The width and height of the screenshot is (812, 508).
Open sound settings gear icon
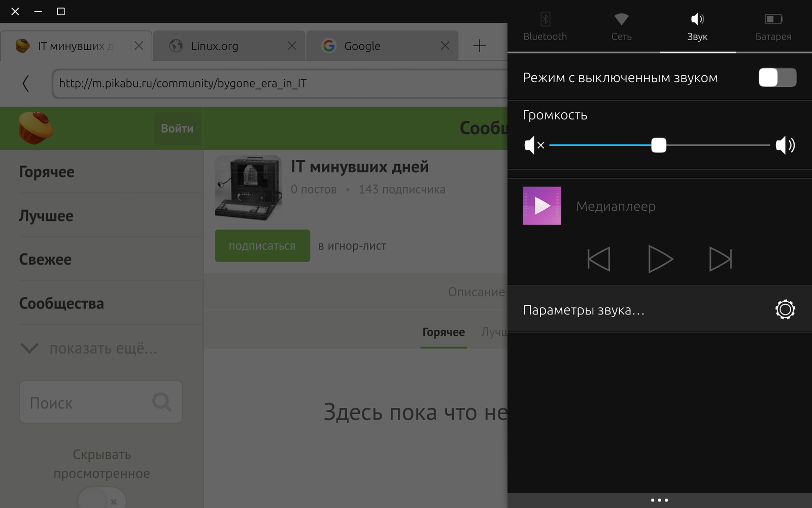785,309
